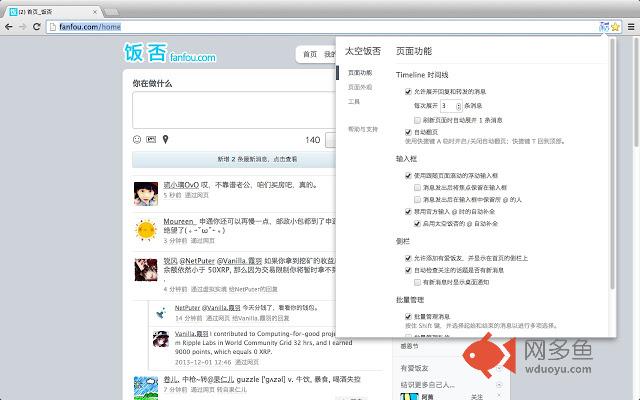
Task: Enable 有新消息时显示桌面通知 checkbox
Action: [x=416, y=283]
